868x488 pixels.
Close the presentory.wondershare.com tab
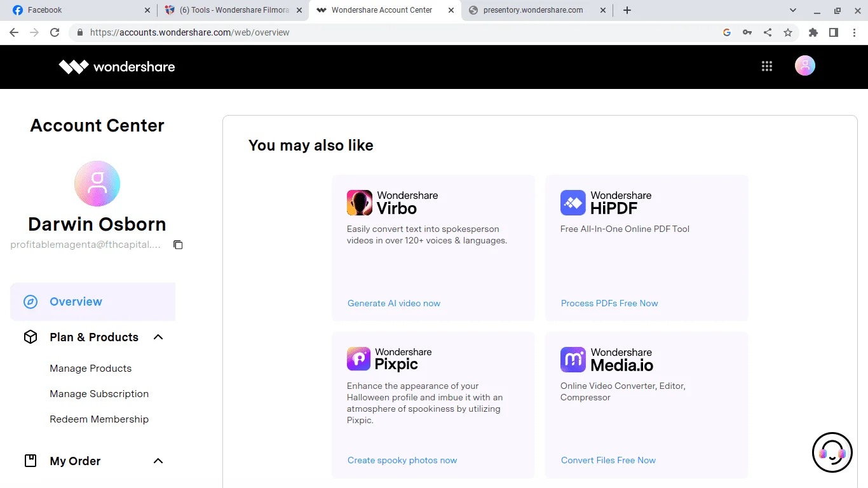click(602, 10)
